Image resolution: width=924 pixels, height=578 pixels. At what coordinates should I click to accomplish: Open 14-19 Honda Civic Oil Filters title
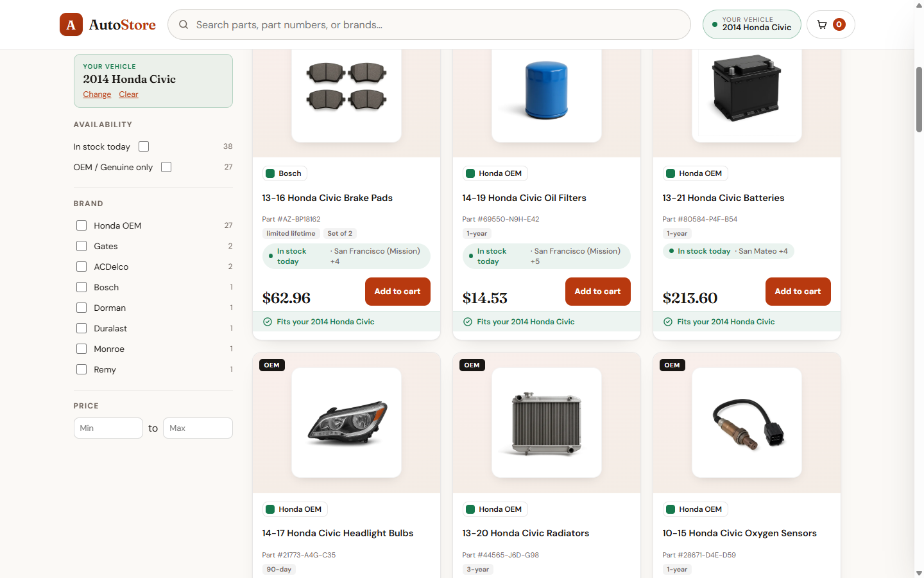pyautogui.click(x=524, y=198)
